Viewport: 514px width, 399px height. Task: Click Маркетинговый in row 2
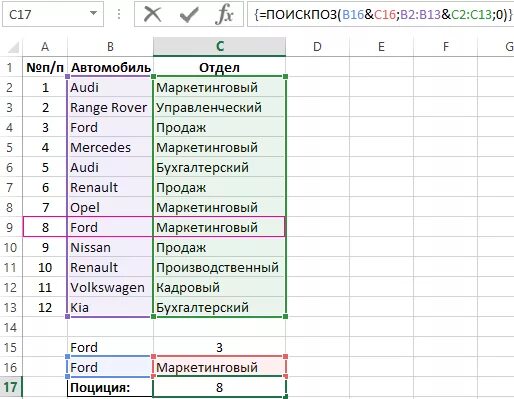pyautogui.click(x=219, y=87)
